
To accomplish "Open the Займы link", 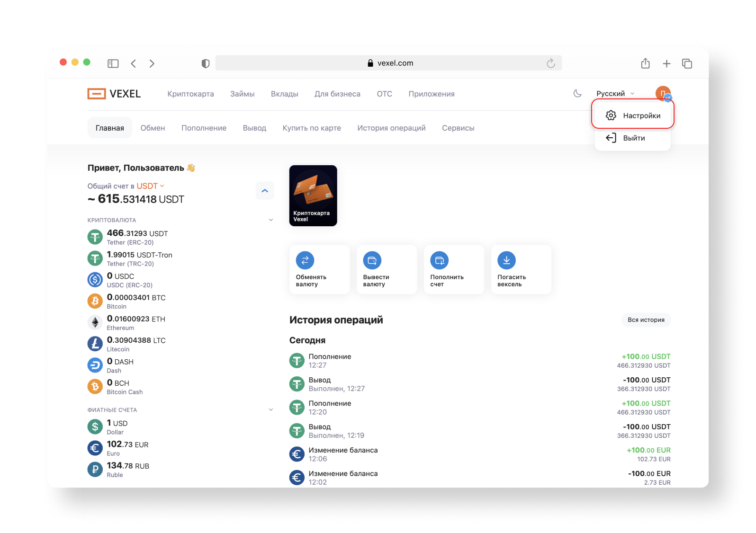I will 243,94.
